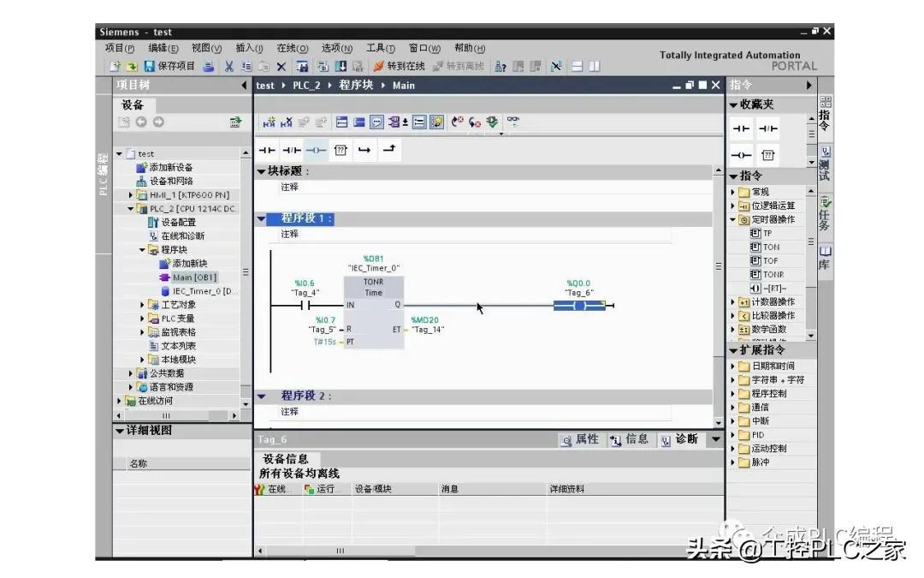Expand the HMI_1 [KTP600 PN] node
Viewport: 924px width, 578px height.
pos(131,194)
